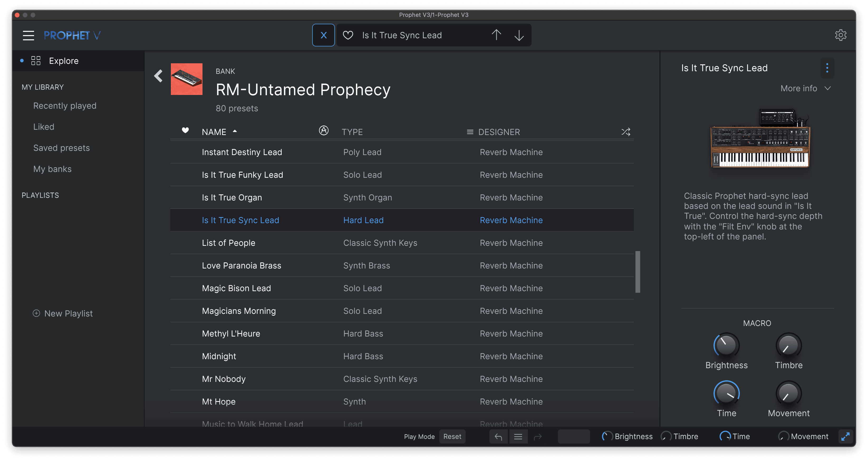Image resolution: width=868 pixels, height=461 pixels.
Task: Load the previous preset with the up arrow
Action: tap(496, 35)
